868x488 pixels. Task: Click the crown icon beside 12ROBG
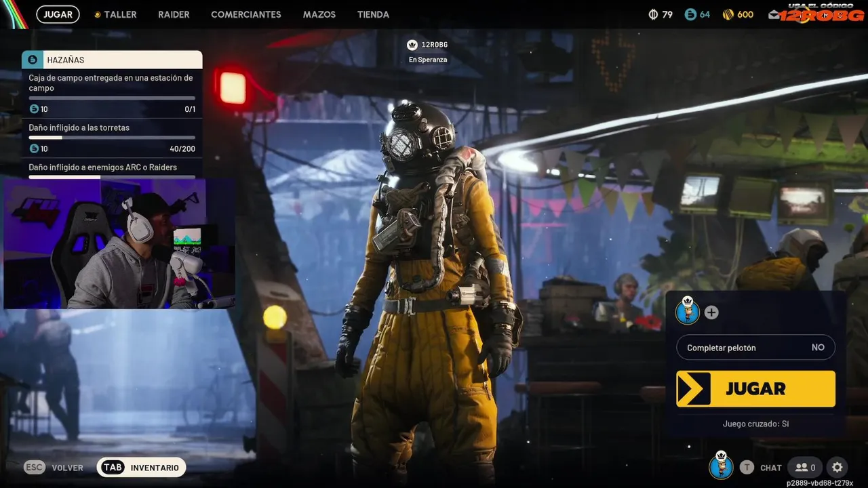coord(412,45)
